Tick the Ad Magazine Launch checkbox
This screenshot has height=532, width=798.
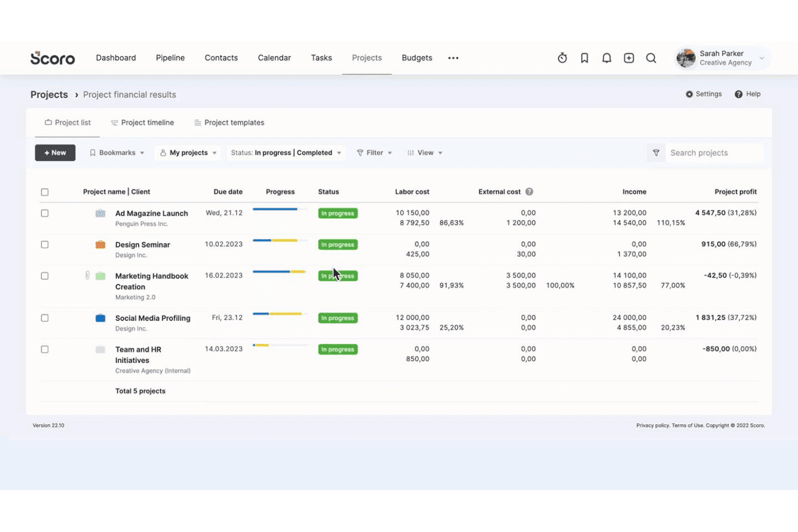(x=45, y=213)
